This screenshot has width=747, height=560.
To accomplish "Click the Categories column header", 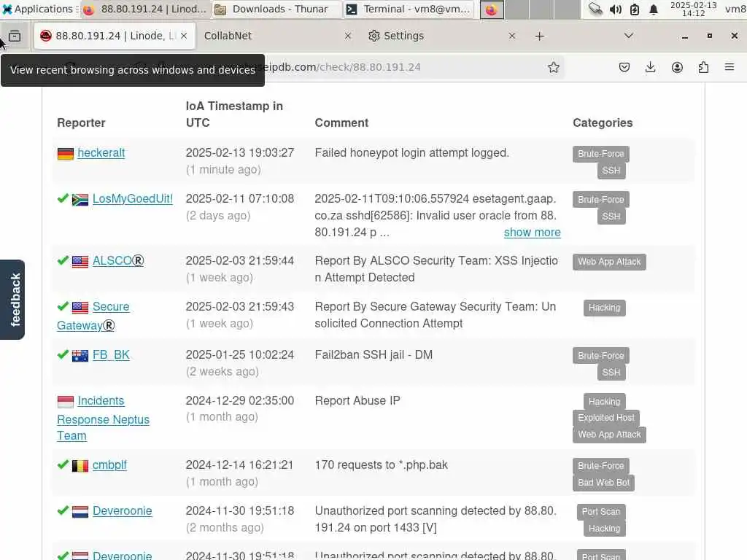I will [x=603, y=122].
